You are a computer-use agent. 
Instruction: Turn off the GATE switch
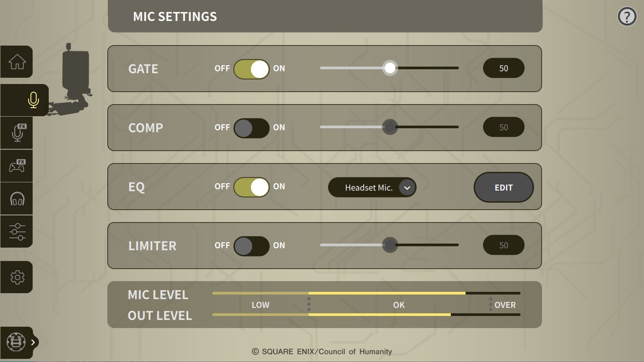pos(251,68)
